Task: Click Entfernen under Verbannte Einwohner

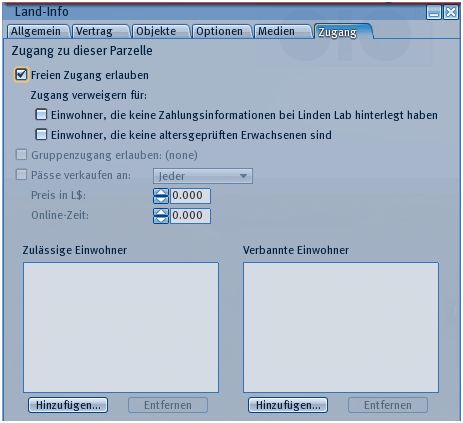Action: point(388,405)
